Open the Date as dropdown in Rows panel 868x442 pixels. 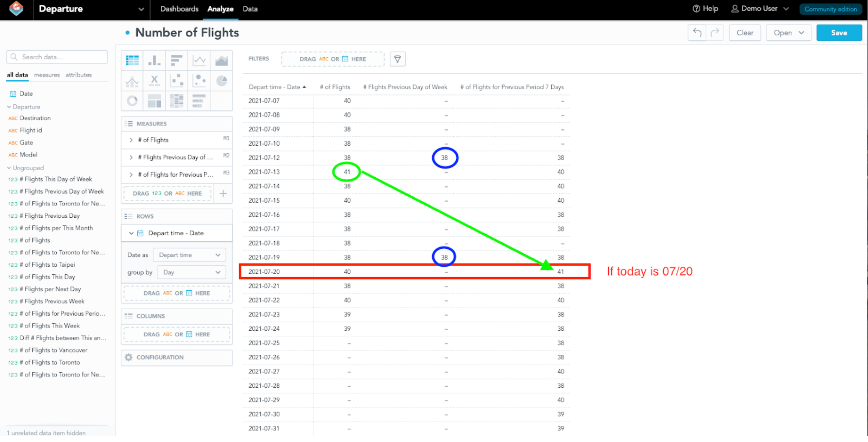click(x=189, y=255)
